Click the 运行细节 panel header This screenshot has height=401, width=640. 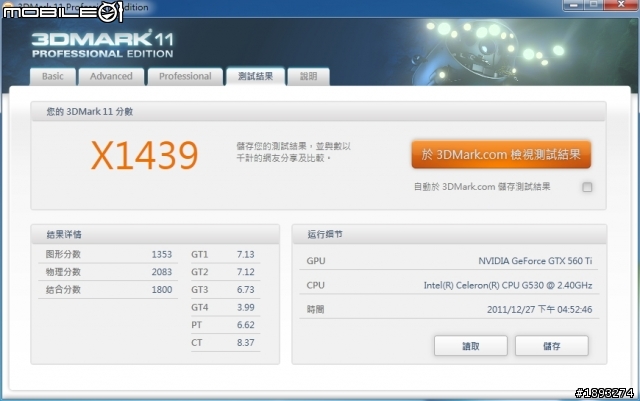(x=449, y=234)
